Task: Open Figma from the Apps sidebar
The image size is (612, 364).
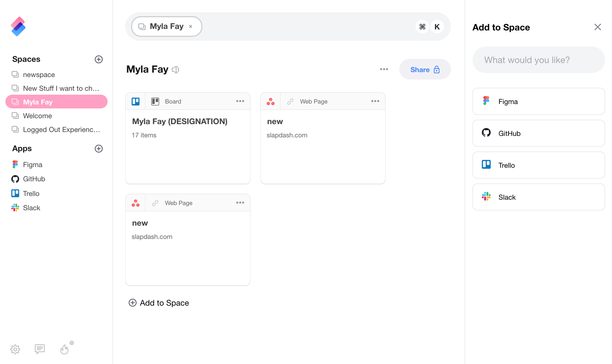Action: [32, 164]
